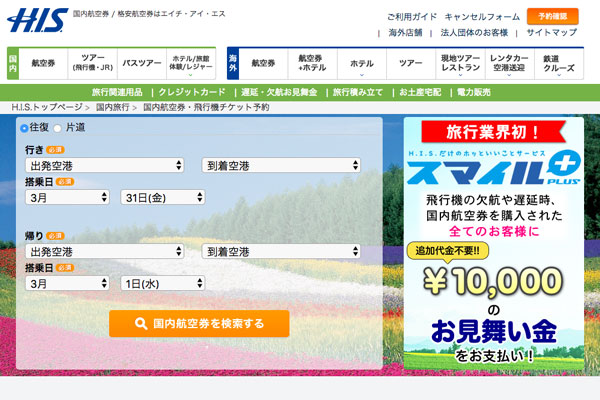Click the H.I.S. logo
This screenshot has width=600, height=400.
pos(38,20)
